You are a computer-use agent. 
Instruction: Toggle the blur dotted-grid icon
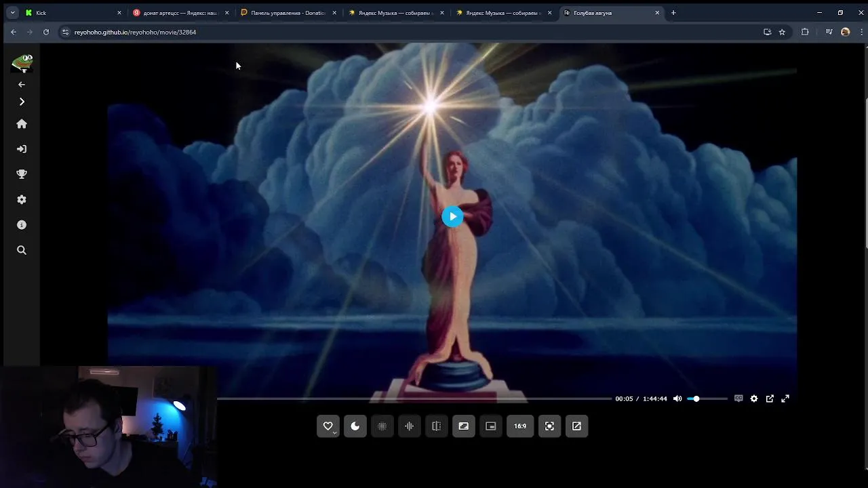click(382, 426)
